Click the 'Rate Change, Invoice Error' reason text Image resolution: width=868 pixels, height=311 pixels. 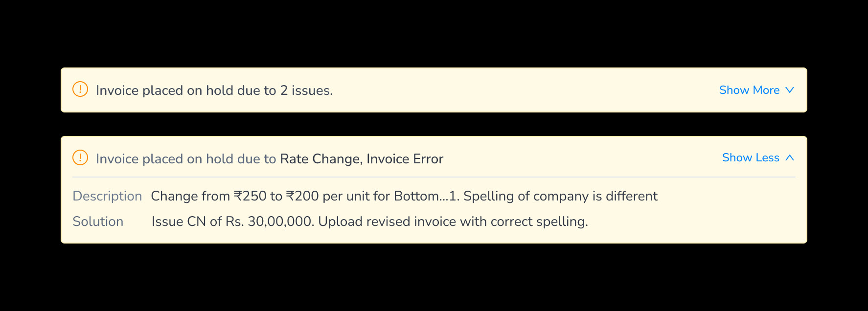[x=362, y=159]
